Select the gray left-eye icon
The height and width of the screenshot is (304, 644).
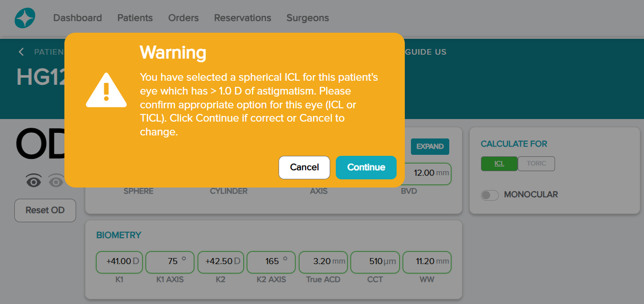pos(56,180)
